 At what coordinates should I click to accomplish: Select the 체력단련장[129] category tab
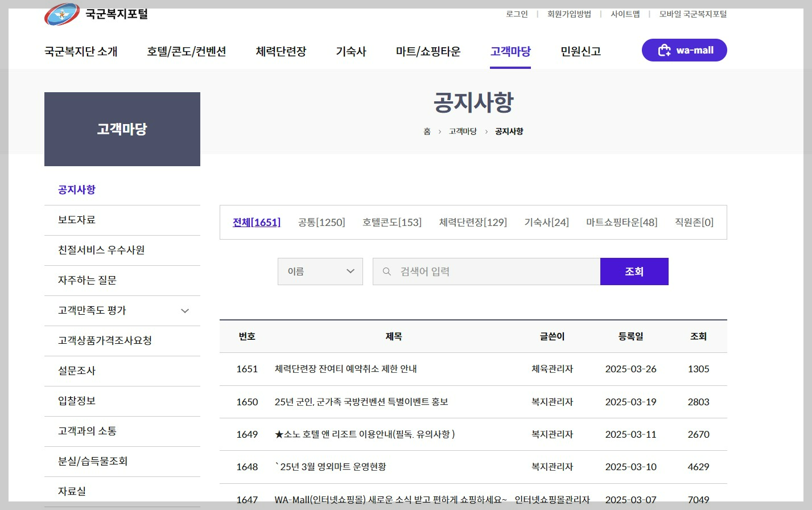[x=473, y=222]
